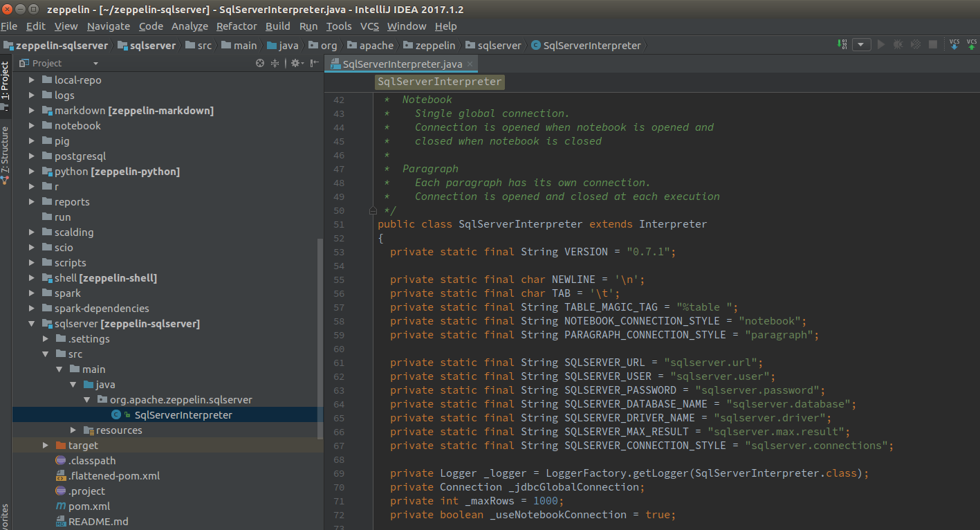Click the Make Project build icon

click(x=842, y=44)
